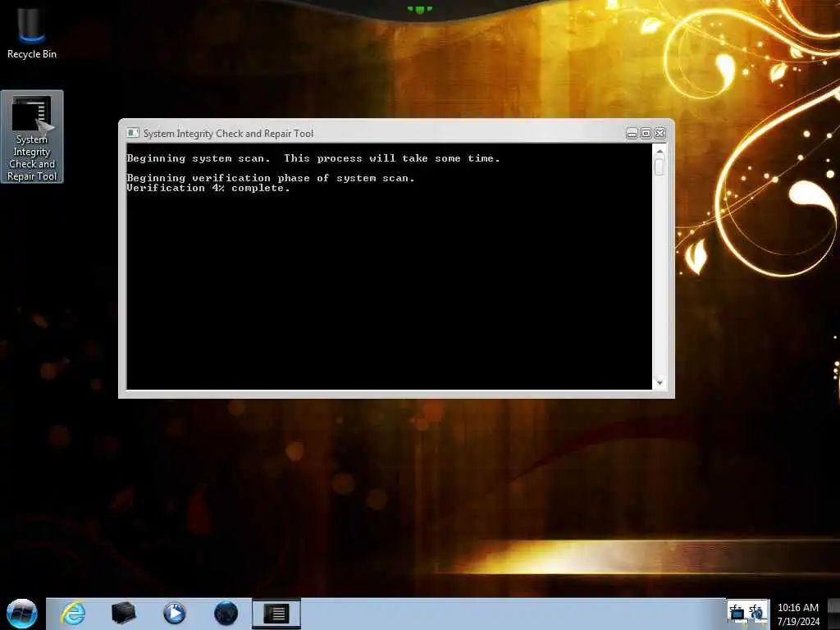Click the console scrollbar down arrow
Screen dimensions: 840x630
pos(660,383)
